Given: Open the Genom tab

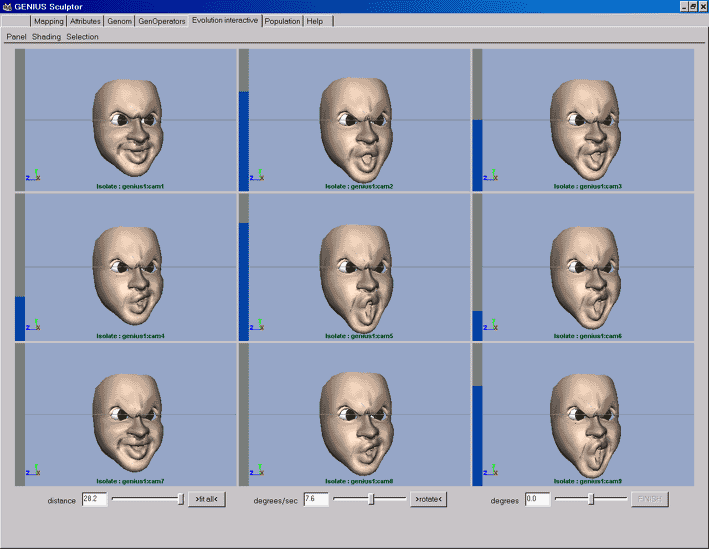Looking at the screenshot, I should pyautogui.click(x=119, y=21).
